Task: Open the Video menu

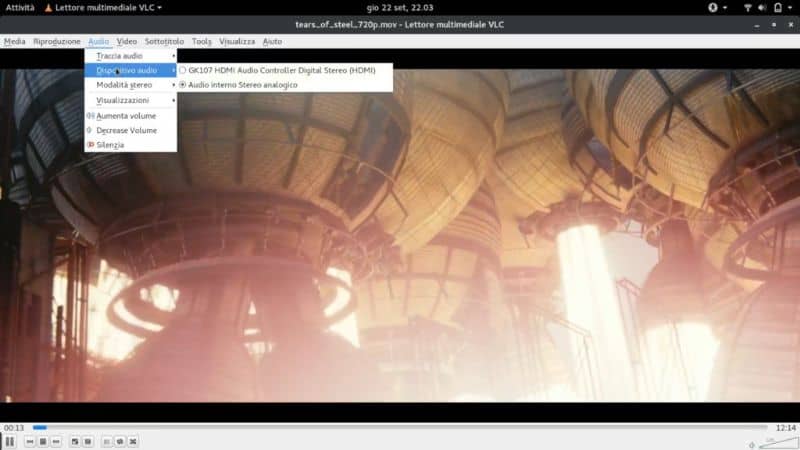Action: click(127, 41)
